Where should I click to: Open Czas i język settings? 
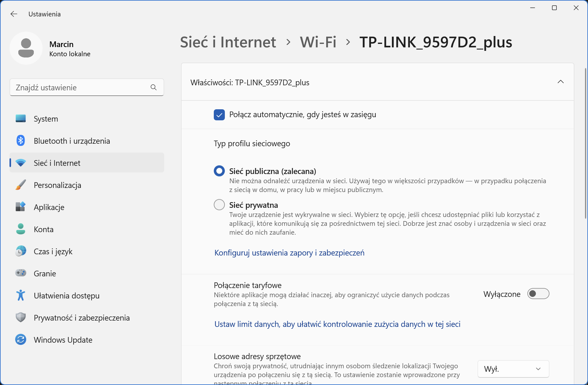coord(87,251)
